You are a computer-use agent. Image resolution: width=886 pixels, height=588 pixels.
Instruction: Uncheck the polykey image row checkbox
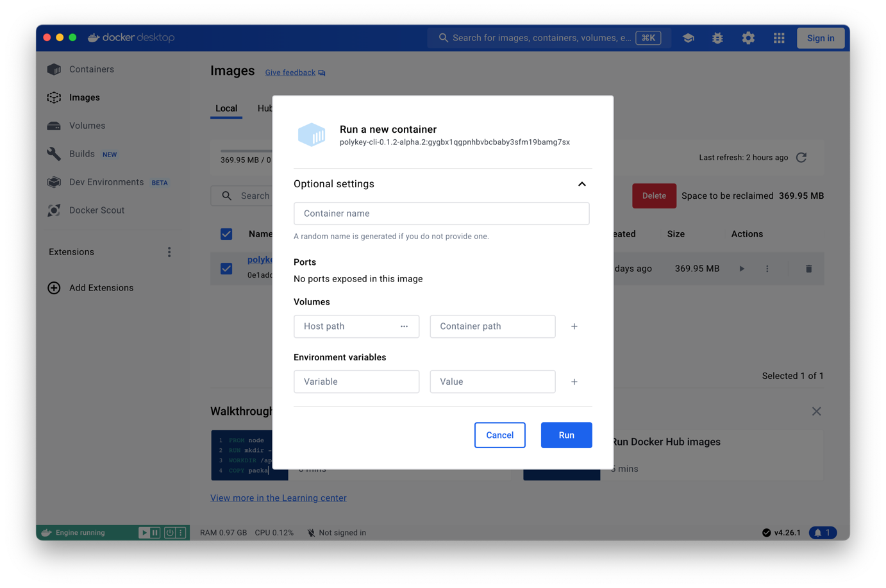click(x=226, y=269)
